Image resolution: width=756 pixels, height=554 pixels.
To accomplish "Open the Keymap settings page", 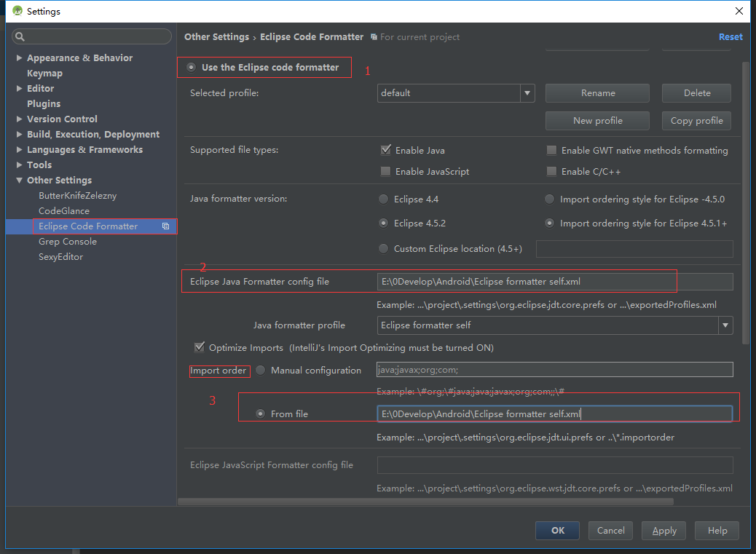I will (x=45, y=74).
